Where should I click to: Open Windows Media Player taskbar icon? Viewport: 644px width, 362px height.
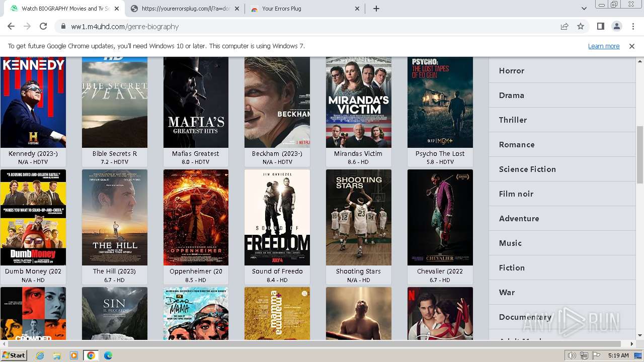(x=74, y=355)
